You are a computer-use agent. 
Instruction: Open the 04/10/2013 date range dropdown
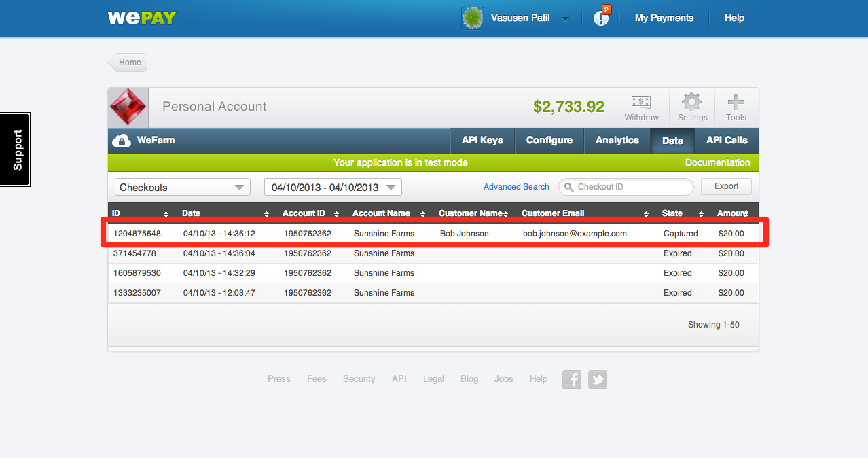coord(333,188)
